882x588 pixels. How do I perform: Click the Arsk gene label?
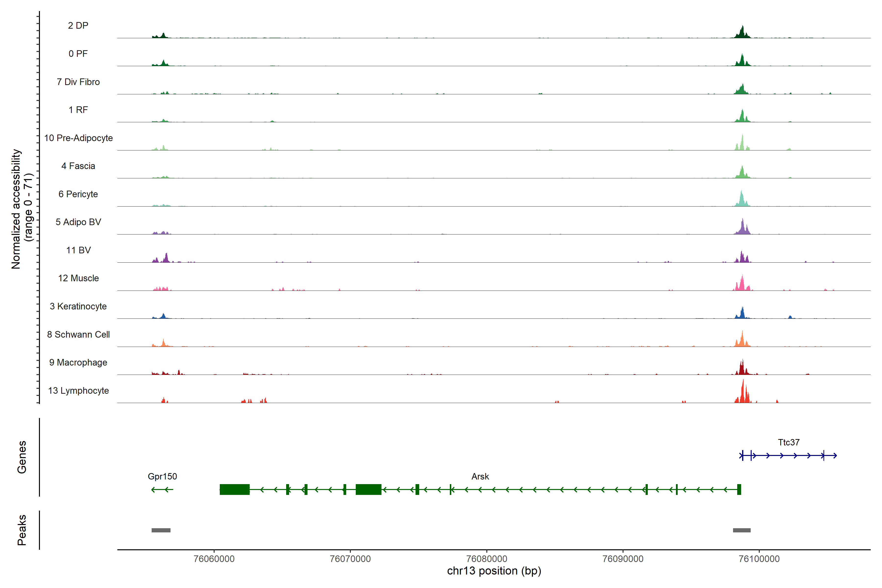[480, 476]
